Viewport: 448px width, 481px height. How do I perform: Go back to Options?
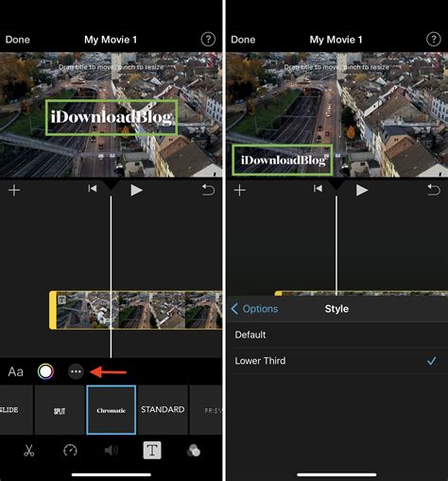coord(254,309)
